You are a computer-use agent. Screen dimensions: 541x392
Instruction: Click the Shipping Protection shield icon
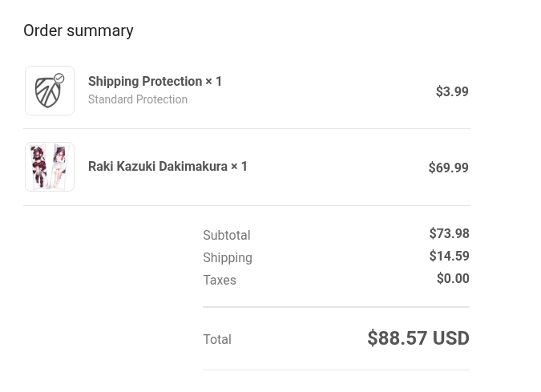coord(48,92)
